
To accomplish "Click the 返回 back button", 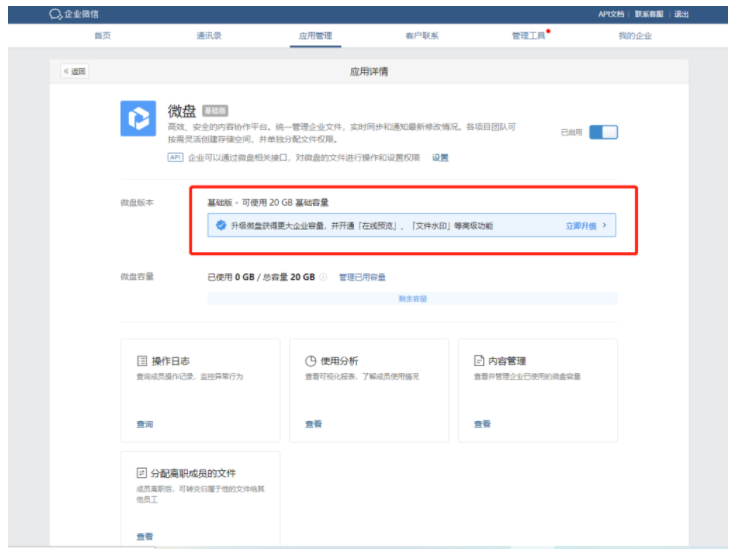I will [x=75, y=71].
